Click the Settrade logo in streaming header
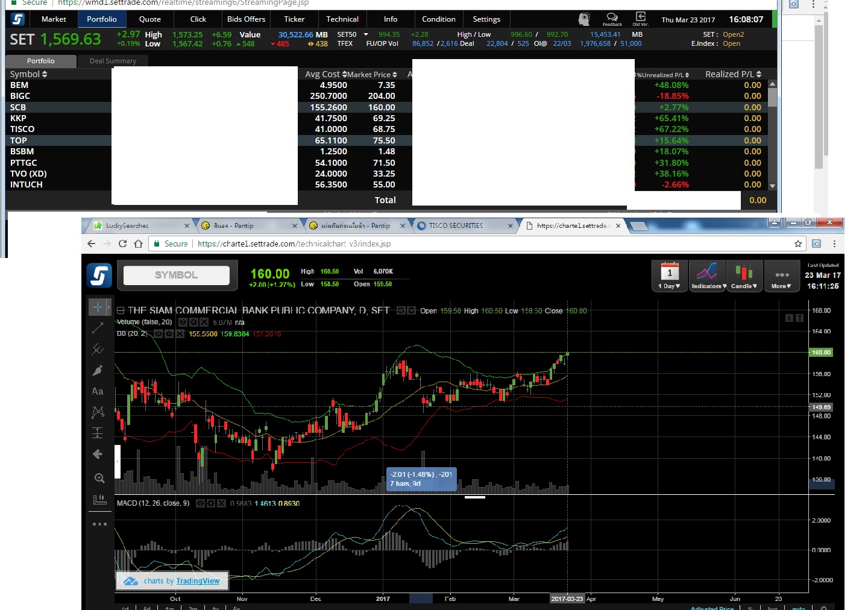 17,19
